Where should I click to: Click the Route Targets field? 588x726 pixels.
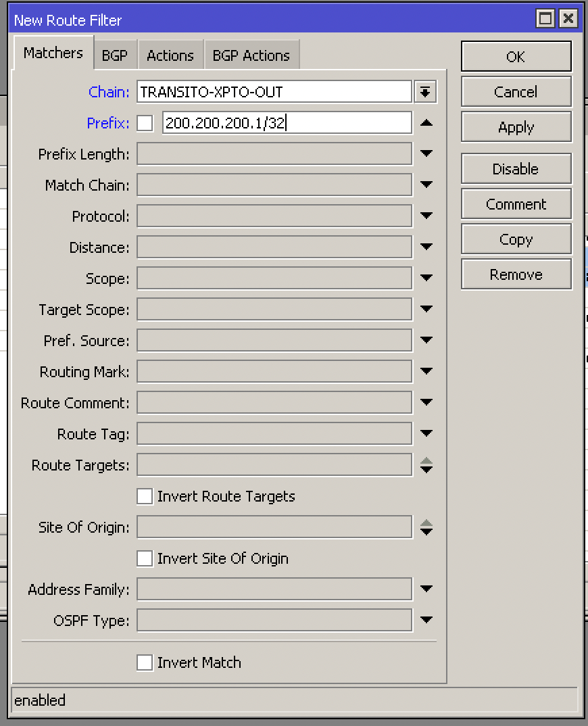274,464
